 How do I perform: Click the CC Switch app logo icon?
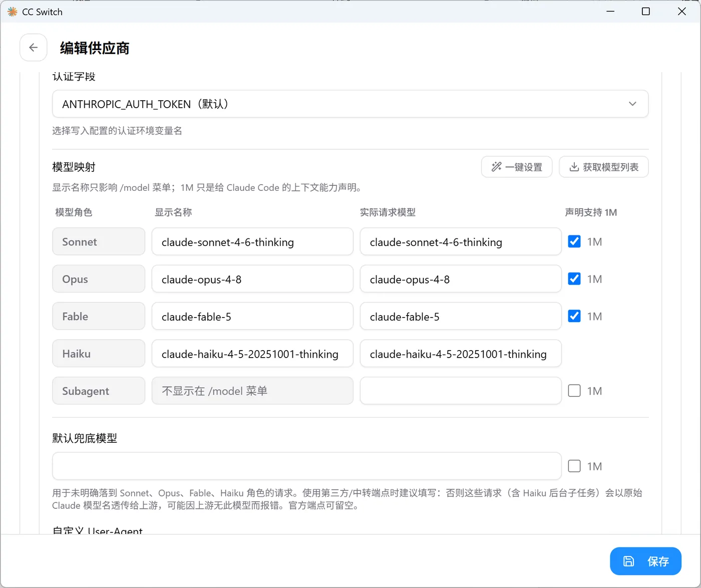(13, 12)
